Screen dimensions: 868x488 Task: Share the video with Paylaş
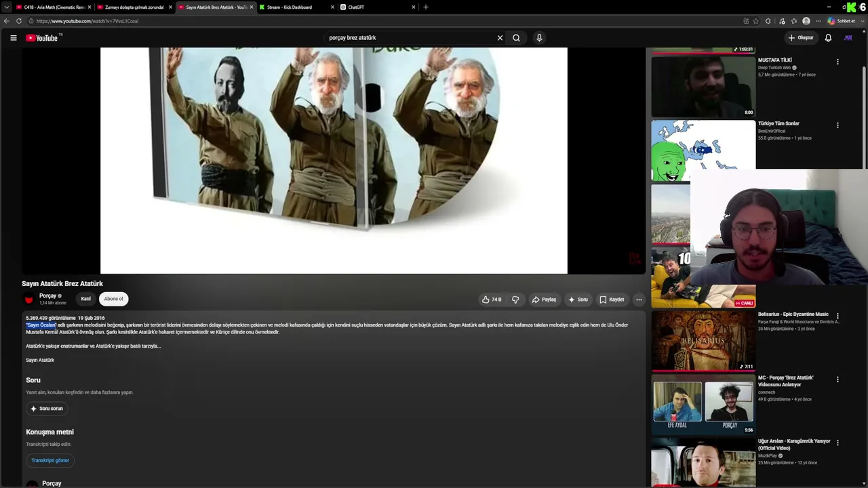544,300
